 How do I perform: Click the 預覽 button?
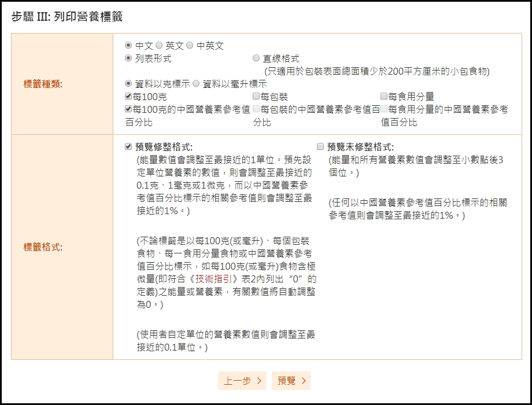pyautogui.click(x=291, y=381)
